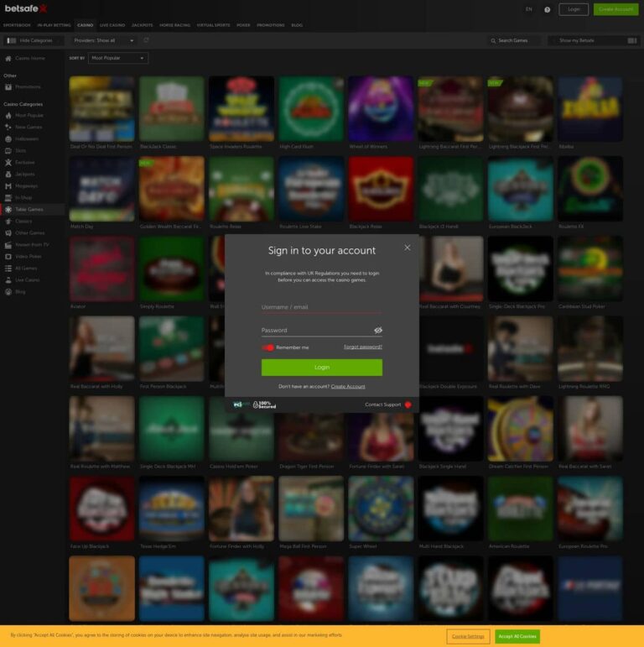Click the Table Games chip icon
This screenshot has width=644, height=647.
[x=8, y=210]
